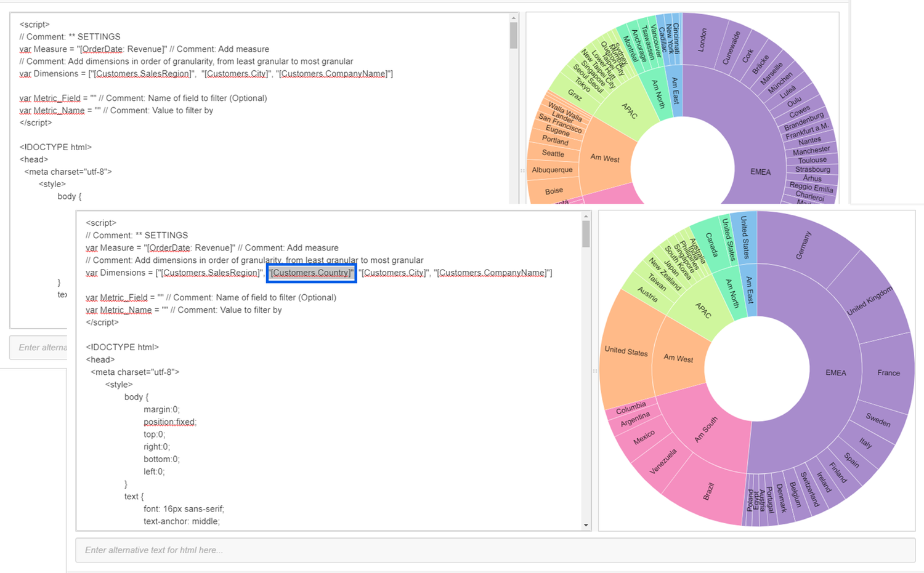Click the United States slice in the orange region

(x=627, y=351)
